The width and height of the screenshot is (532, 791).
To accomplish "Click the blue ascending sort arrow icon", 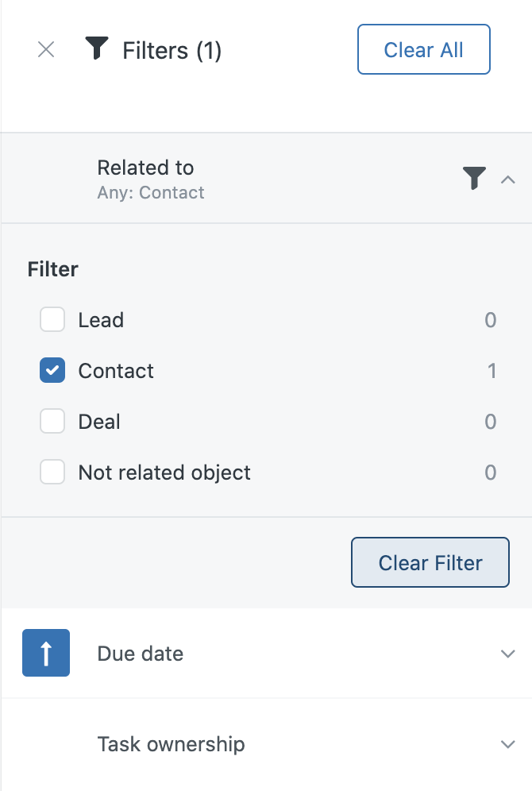I will pos(46,653).
